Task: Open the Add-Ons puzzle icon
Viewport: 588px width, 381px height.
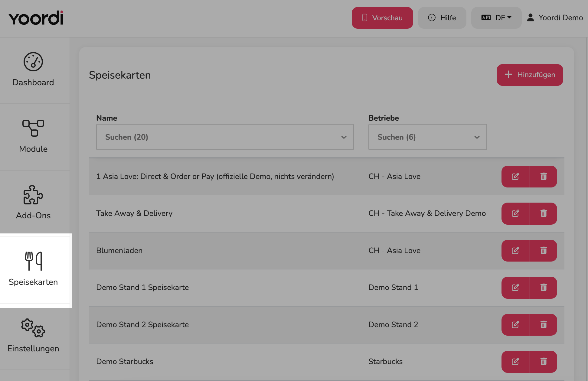Action: 33,195
